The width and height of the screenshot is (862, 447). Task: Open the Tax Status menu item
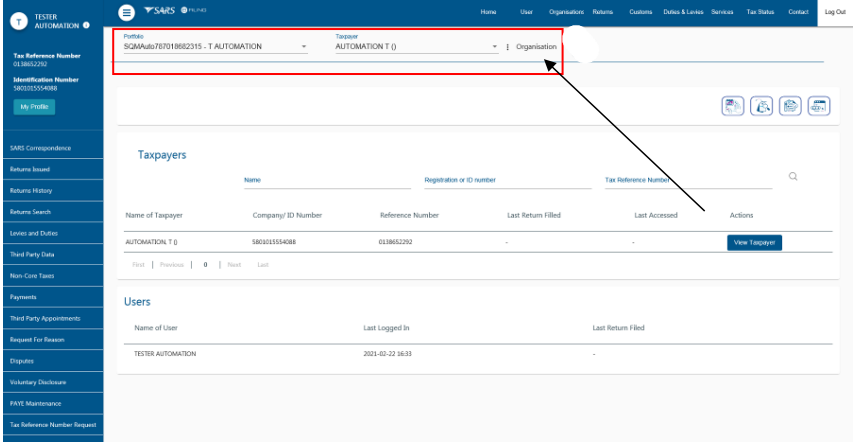point(758,11)
